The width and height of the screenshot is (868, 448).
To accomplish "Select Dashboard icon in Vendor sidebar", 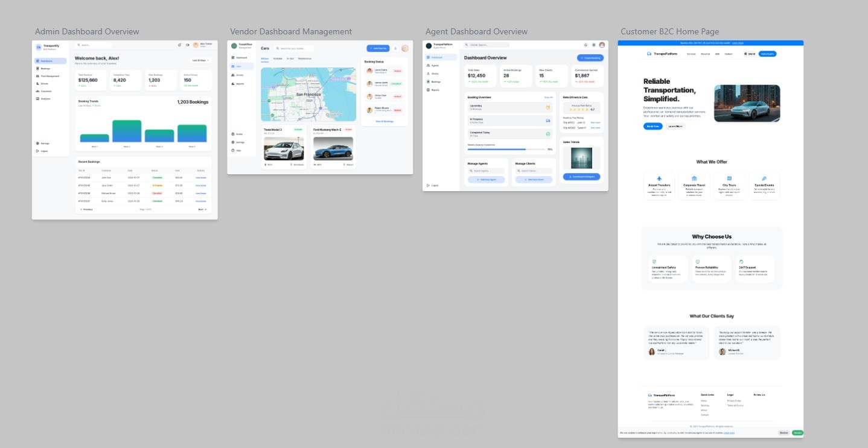I will pos(232,57).
